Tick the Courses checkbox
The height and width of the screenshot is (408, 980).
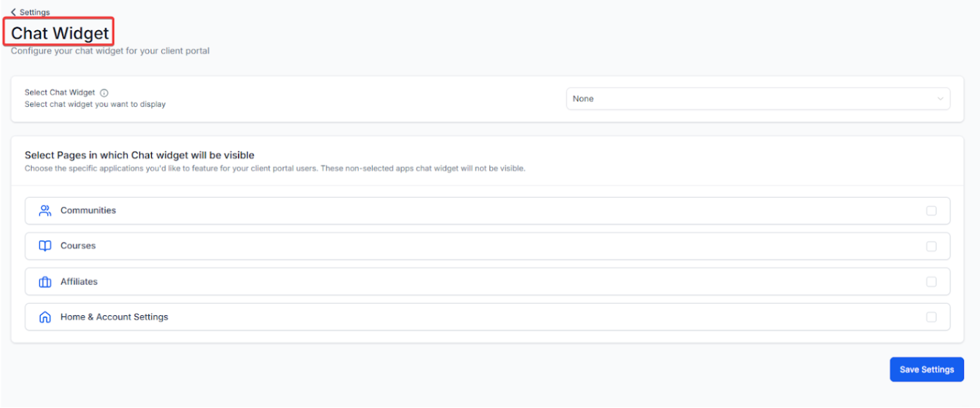[931, 246]
